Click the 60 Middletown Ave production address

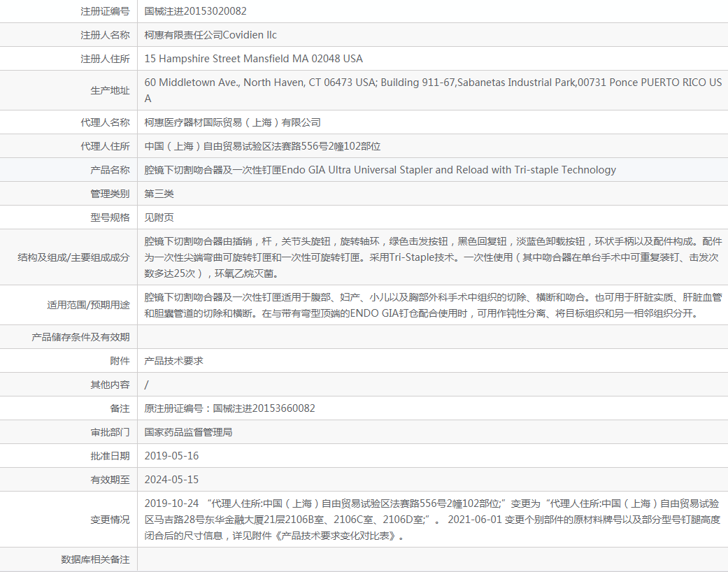click(x=433, y=90)
